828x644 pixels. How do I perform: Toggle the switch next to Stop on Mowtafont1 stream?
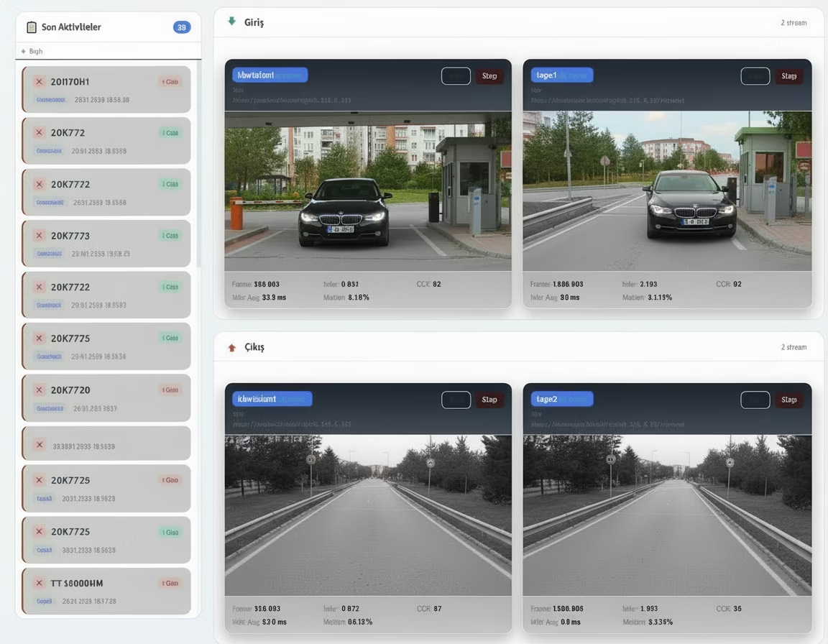[456, 75]
